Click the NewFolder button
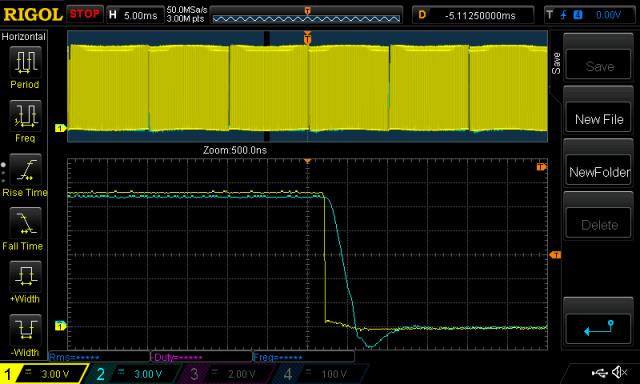The height and width of the screenshot is (384, 640). [599, 172]
